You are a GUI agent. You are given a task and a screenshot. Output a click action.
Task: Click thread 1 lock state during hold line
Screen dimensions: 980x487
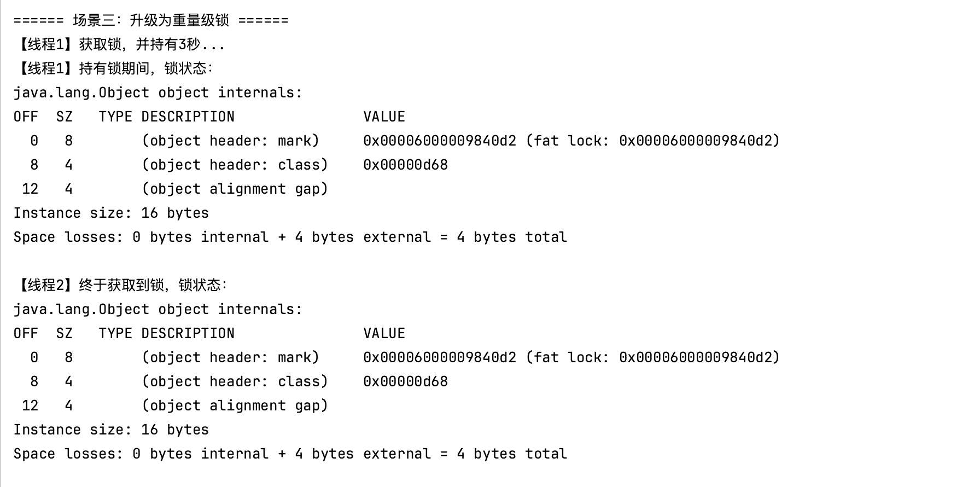click(x=114, y=68)
